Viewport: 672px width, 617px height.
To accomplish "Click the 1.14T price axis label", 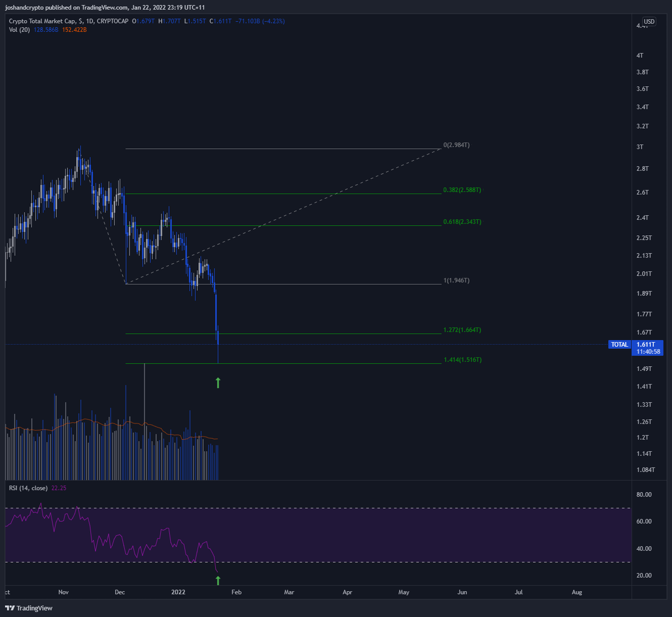I will coord(644,454).
